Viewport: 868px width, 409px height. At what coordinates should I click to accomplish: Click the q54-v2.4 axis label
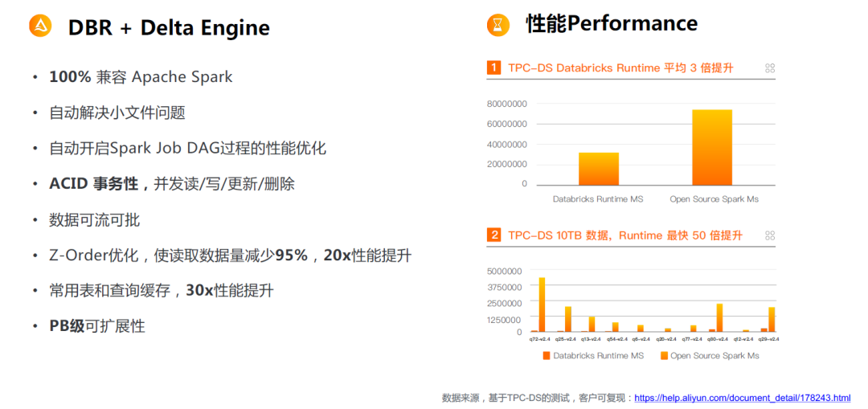pyautogui.click(x=617, y=339)
